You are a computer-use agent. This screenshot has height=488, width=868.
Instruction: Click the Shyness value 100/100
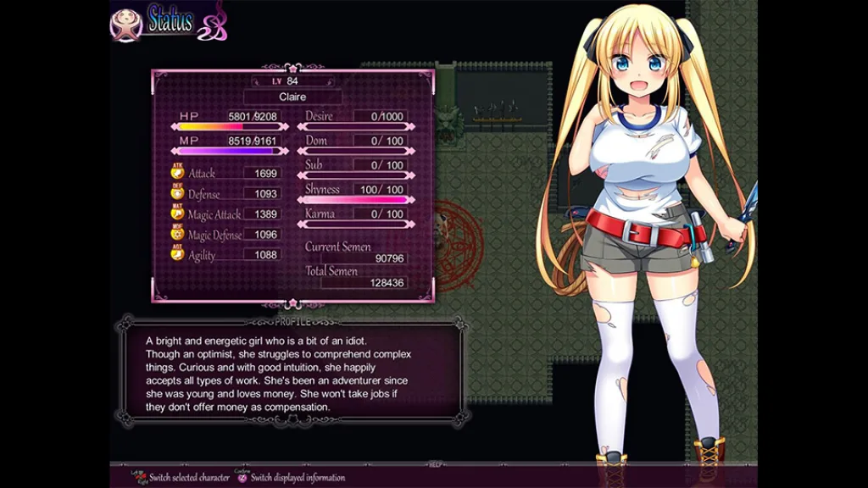click(x=381, y=190)
